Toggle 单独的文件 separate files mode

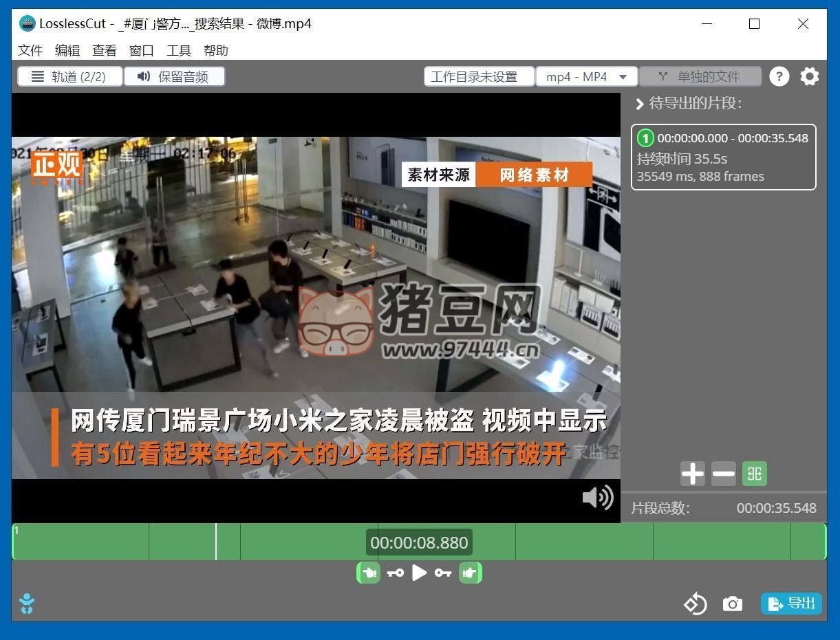700,76
